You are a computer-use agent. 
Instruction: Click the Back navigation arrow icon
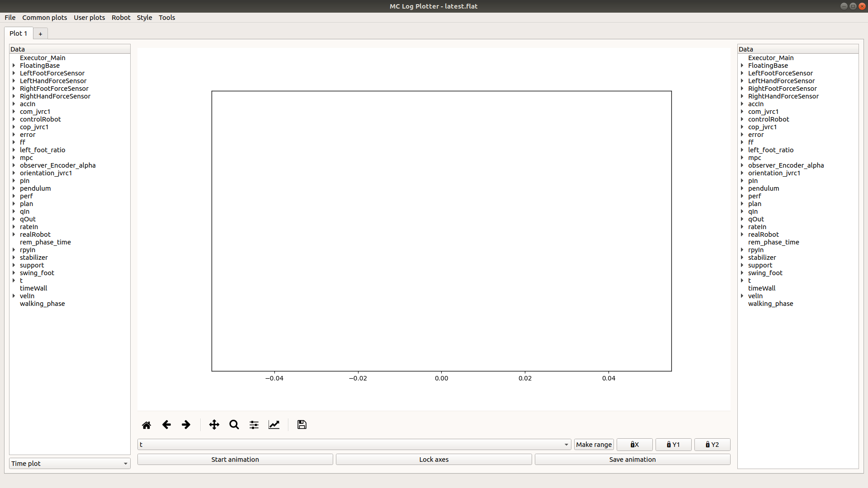point(166,424)
